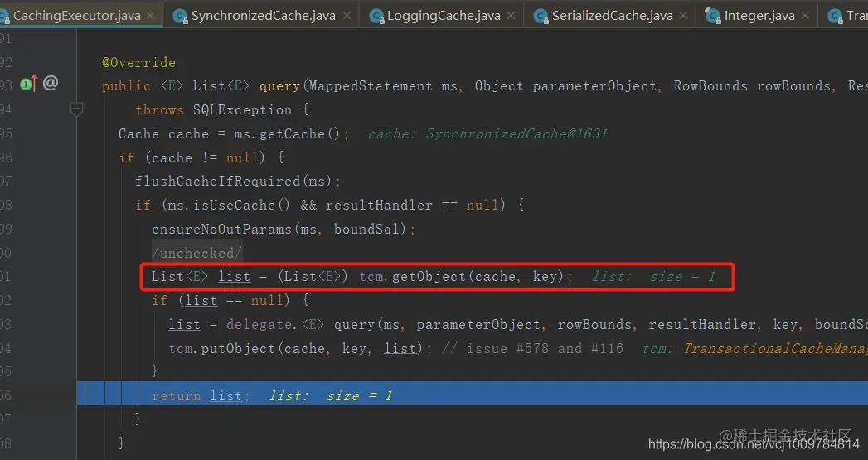Close the SerializedCache.java tab
Viewport: 868px width, 460px height.
(x=684, y=16)
